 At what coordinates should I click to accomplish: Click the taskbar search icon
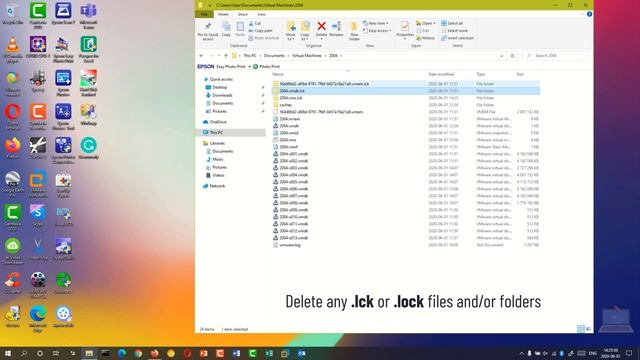tap(24, 353)
